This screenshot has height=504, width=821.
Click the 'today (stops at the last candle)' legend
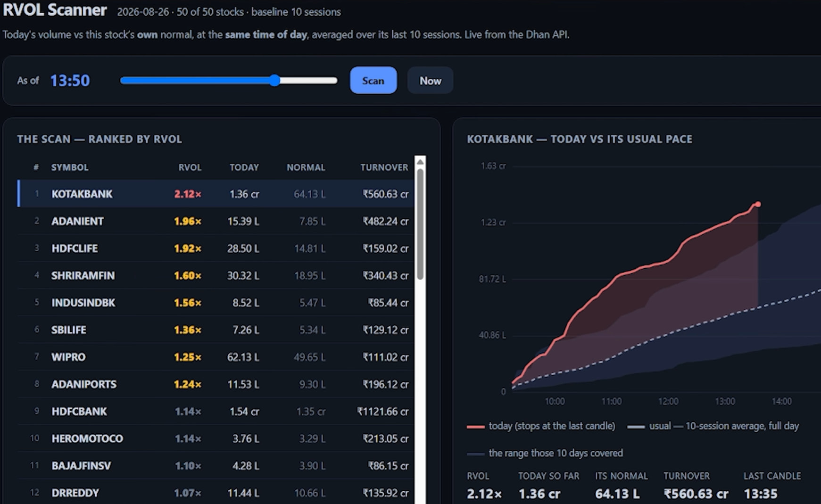(x=541, y=426)
